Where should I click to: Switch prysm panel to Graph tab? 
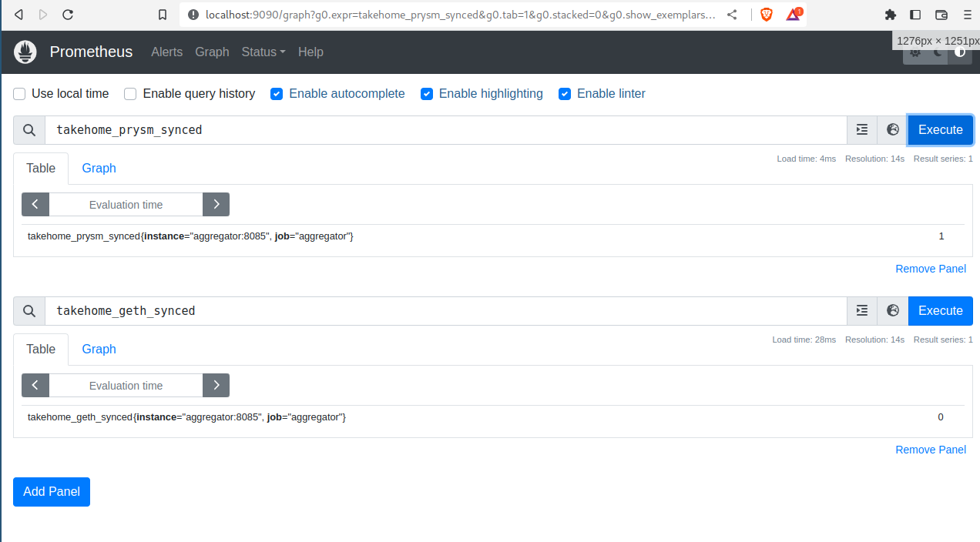(x=99, y=168)
